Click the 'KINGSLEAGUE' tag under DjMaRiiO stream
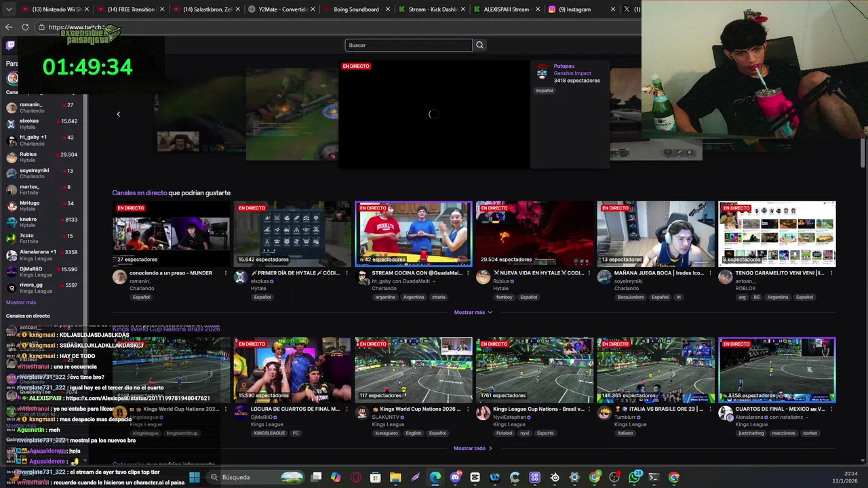 [269, 433]
